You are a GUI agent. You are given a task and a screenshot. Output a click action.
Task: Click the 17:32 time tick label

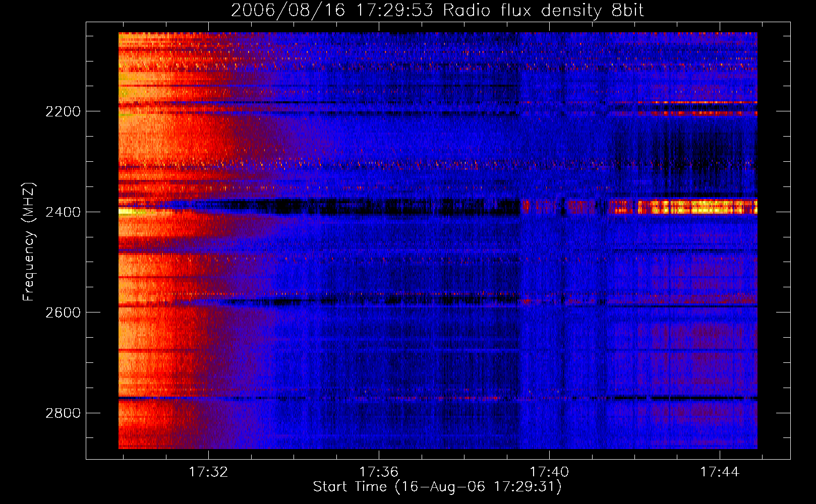click(x=208, y=472)
